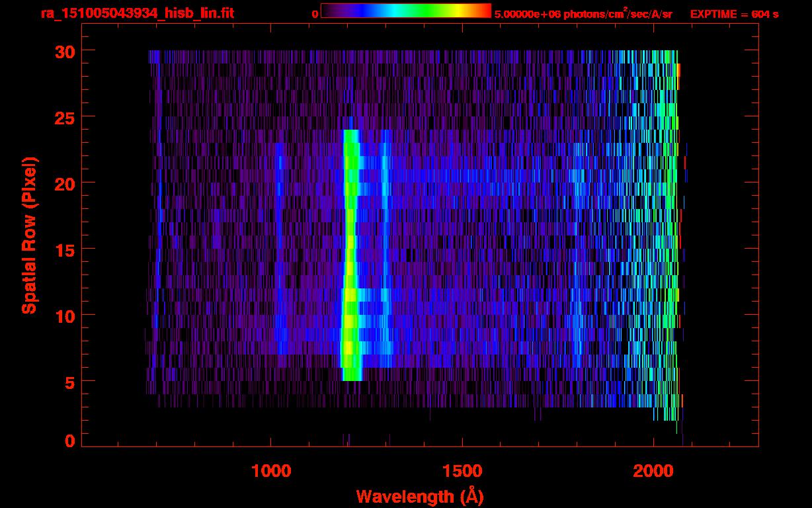Image resolution: width=812 pixels, height=508 pixels.
Task: Click the 2000 tick label on wavelength axis
Action: tap(653, 471)
